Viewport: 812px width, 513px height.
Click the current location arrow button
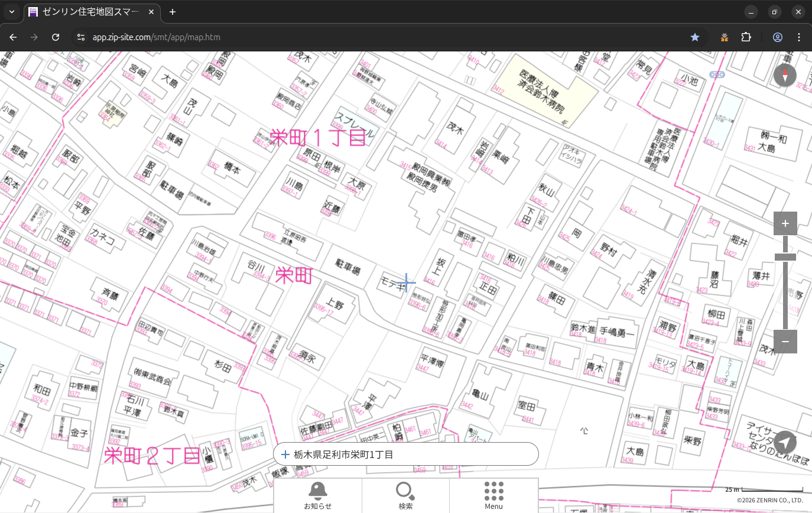tap(785, 443)
